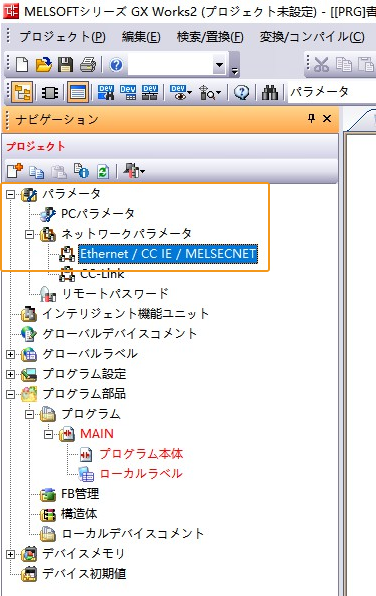Viewport: 376px width, 596px height.
Task: Click the パラメータ search input field
Action: pos(332,92)
